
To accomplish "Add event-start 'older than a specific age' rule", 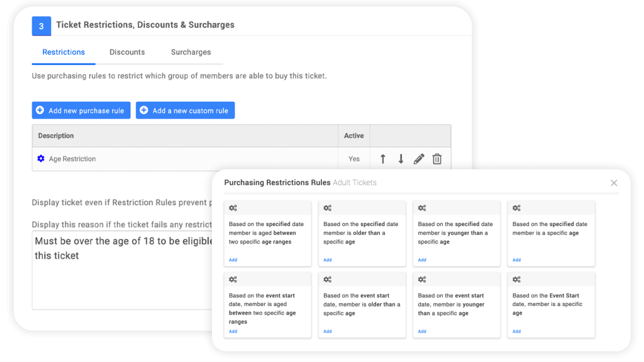I will [327, 332].
